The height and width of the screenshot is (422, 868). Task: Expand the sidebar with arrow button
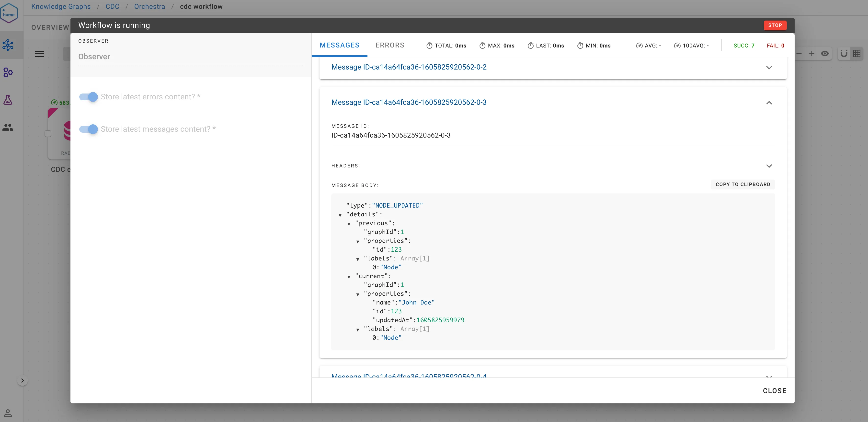(22, 381)
